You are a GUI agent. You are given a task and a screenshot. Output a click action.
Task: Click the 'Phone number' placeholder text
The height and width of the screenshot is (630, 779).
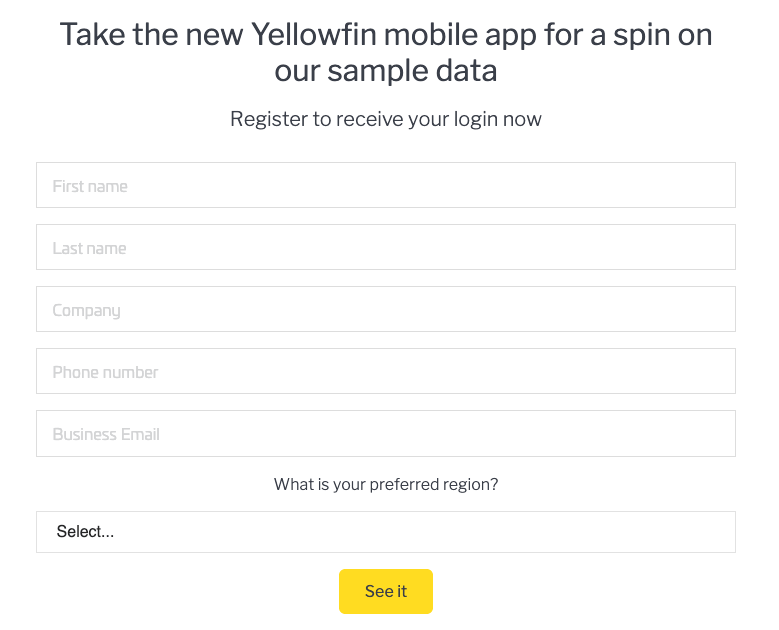[x=105, y=372]
